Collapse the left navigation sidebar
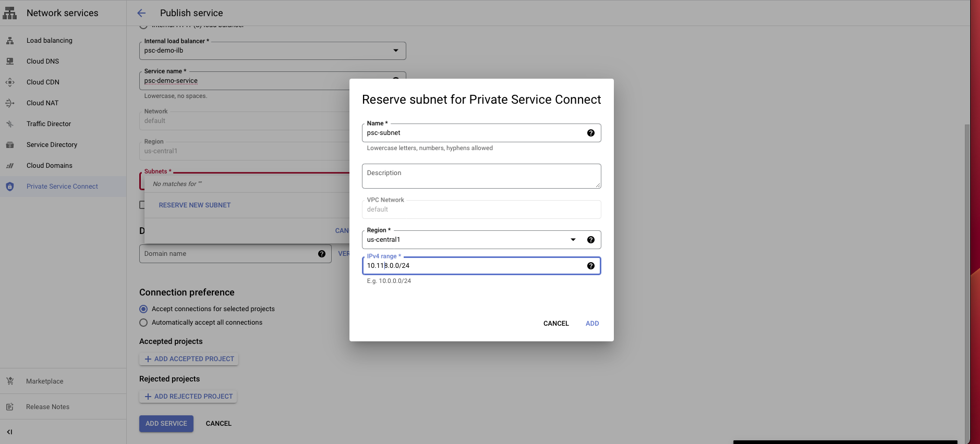980x444 pixels. tap(9, 431)
